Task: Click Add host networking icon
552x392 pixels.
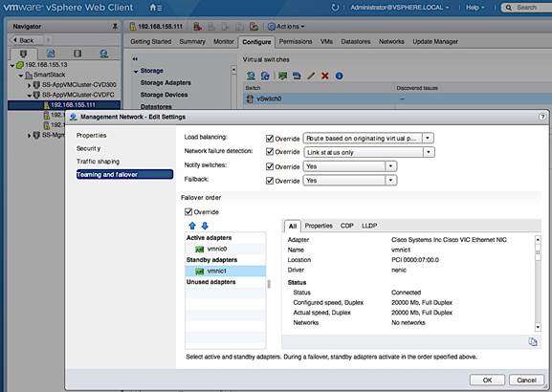Action: (251, 76)
